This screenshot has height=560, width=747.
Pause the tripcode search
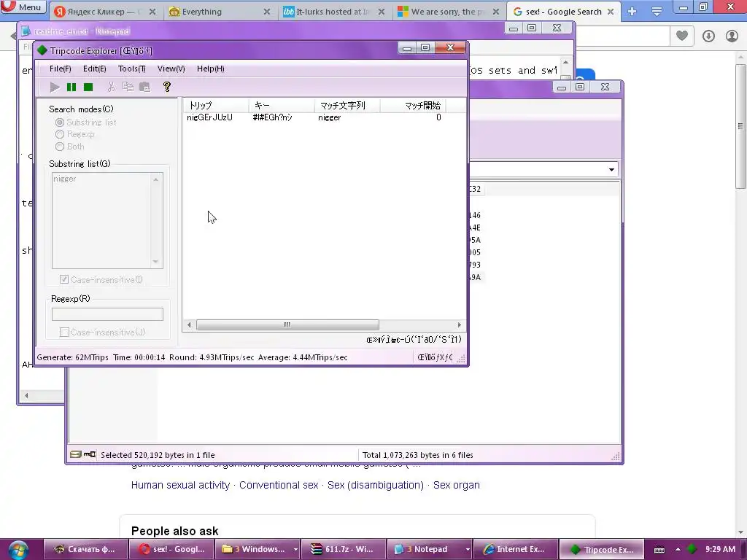click(x=71, y=87)
